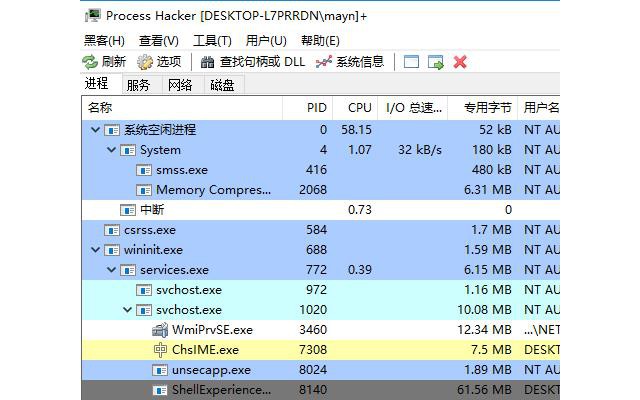Sort by the CPU column header
The image size is (640, 400).
click(356, 108)
